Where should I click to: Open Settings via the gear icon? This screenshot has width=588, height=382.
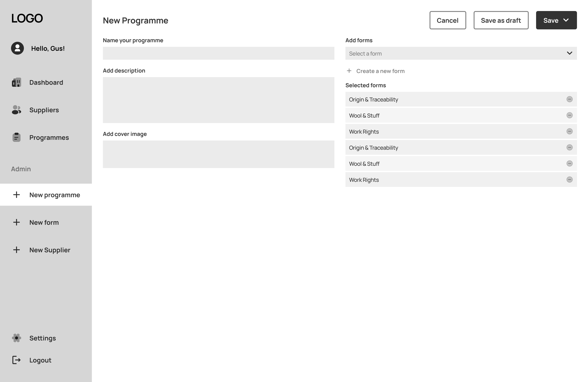pyautogui.click(x=17, y=338)
